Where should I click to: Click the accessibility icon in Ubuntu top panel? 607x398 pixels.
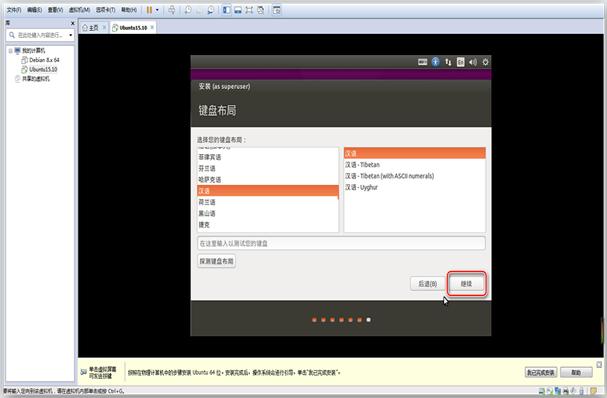pyautogui.click(x=436, y=62)
